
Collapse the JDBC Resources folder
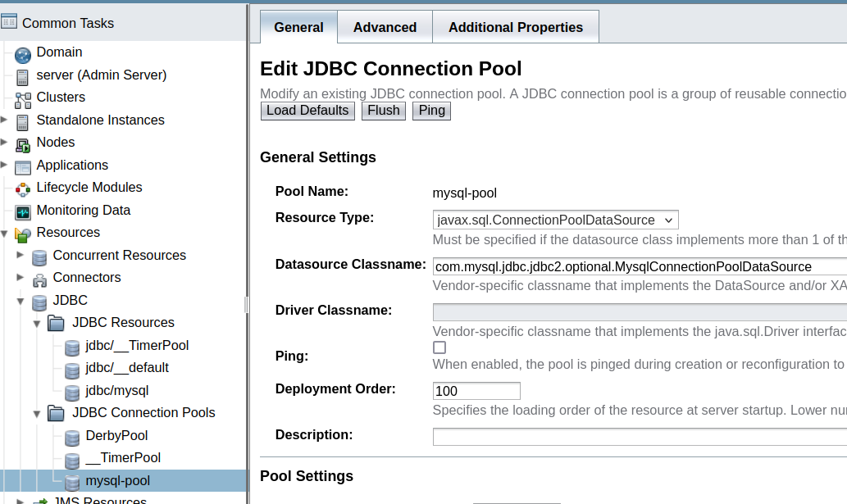pyautogui.click(x=37, y=323)
